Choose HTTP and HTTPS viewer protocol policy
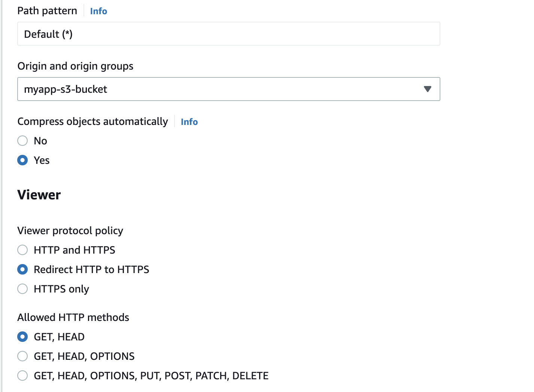 pos(22,250)
